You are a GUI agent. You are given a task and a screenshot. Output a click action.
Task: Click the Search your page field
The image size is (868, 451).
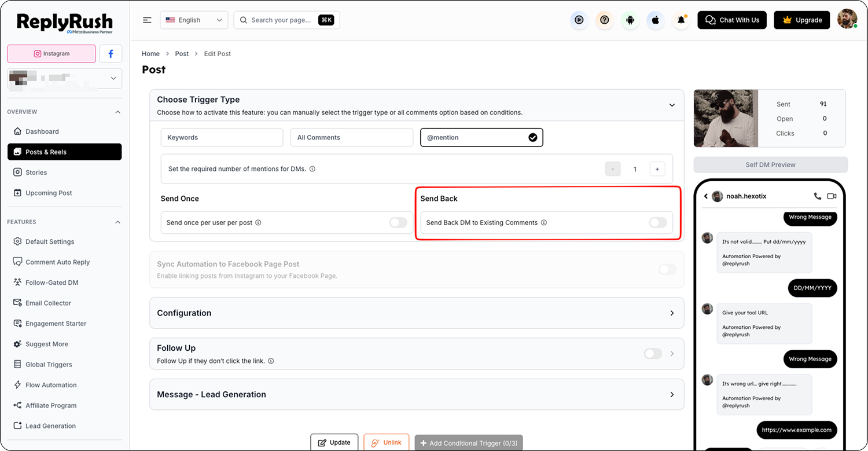click(x=286, y=20)
